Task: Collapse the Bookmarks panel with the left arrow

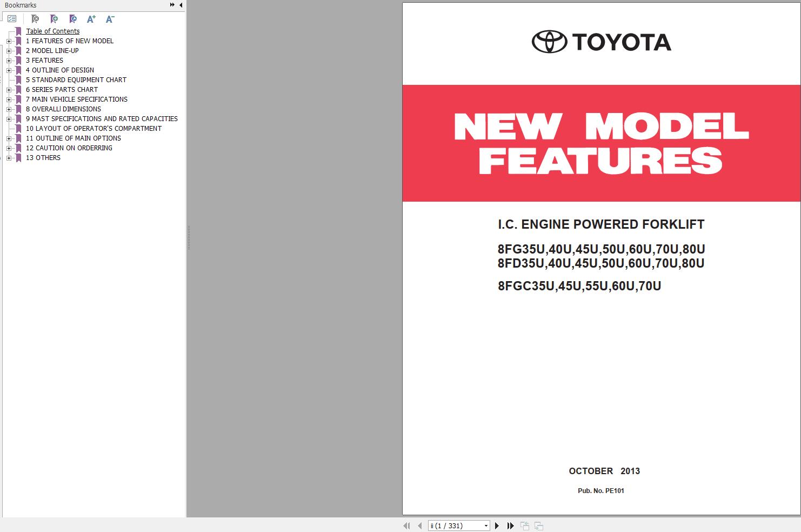Action: click(x=181, y=5)
